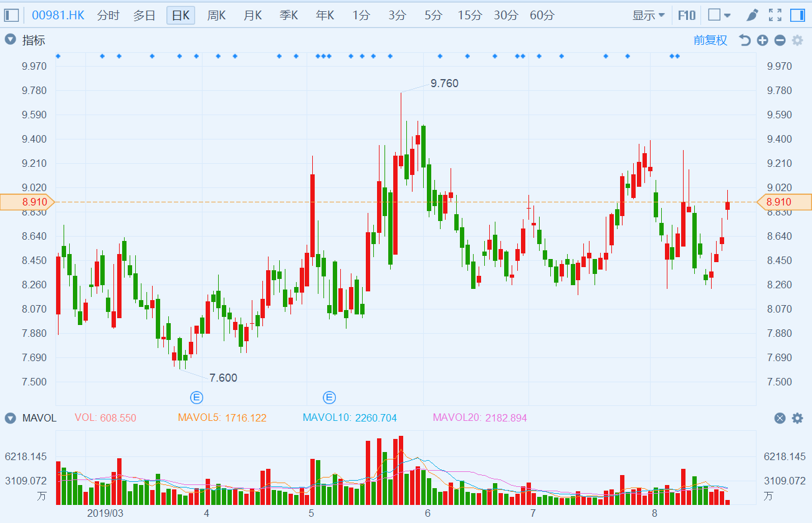
Task: Switch to 60分 minute chart
Action: tap(542, 16)
